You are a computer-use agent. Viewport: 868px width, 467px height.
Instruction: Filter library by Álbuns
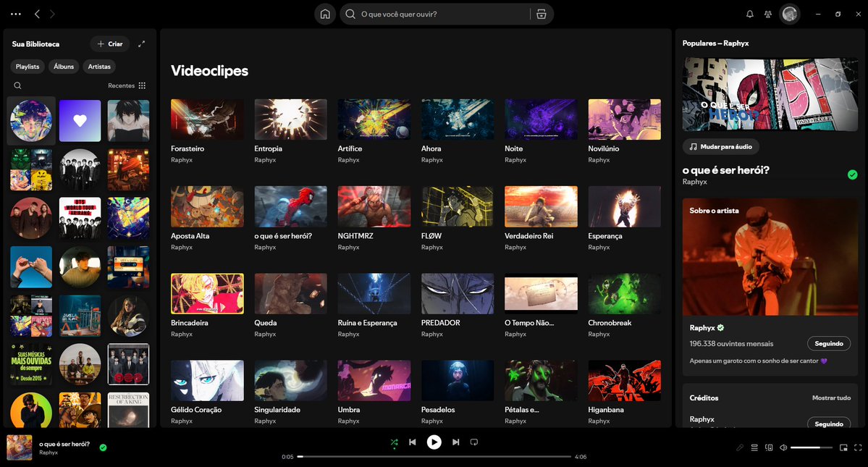coord(64,67)
